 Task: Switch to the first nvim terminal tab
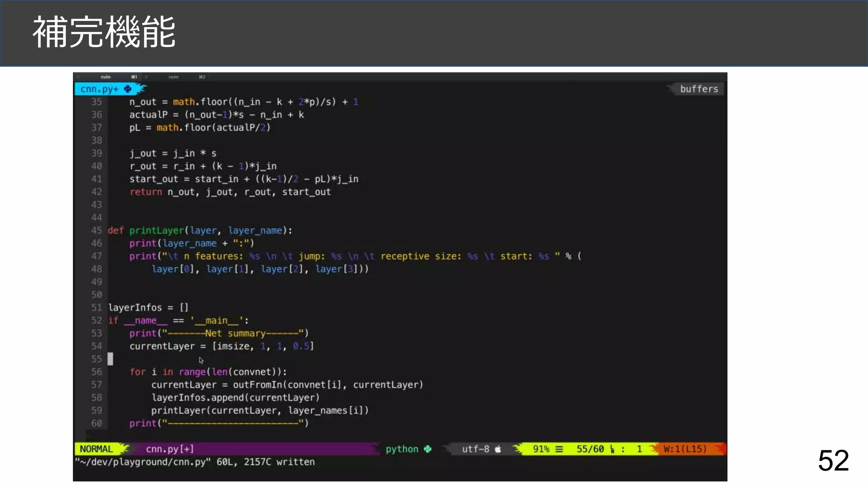pyautogui.click(x=106, y=77)
